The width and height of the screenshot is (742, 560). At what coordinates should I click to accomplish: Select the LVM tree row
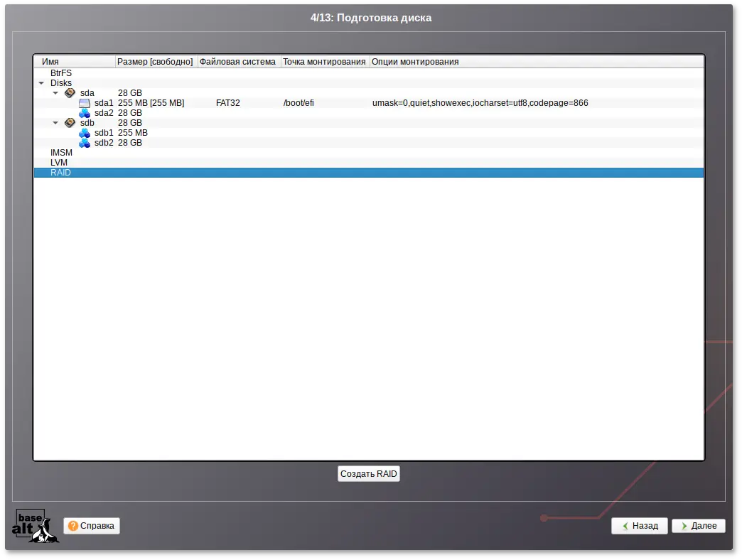(x=369, y=163)
